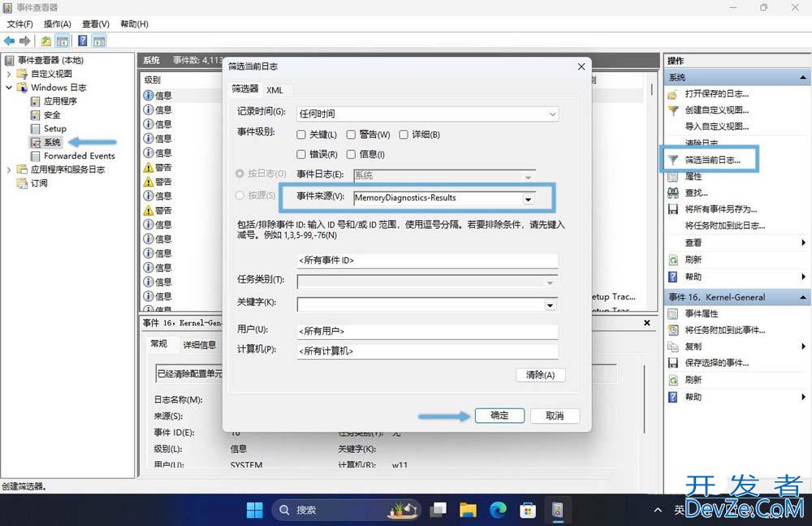Image resolution: width=812 pixels, height=526 pixels.
Task: Click the show/hide console tree icon
Action: pyautogui.click(x=63, y=41)
